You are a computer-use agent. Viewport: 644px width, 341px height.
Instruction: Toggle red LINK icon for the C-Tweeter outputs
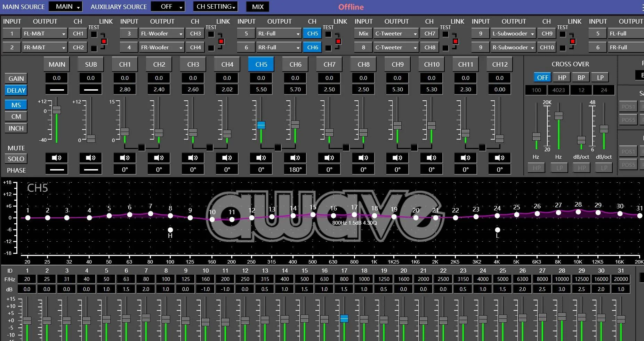tap(455, 41)
